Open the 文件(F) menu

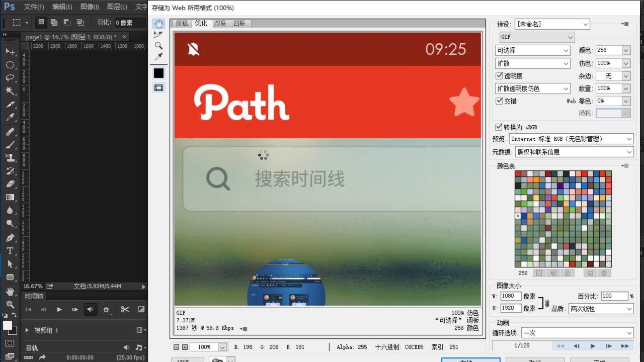(34, 7)
